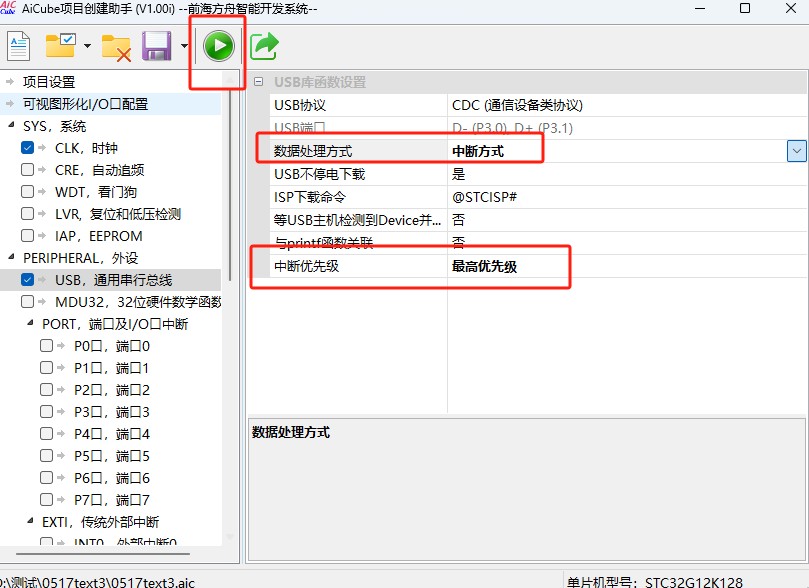Click the USB，通用串行总线 tree label

coord(114,280)
